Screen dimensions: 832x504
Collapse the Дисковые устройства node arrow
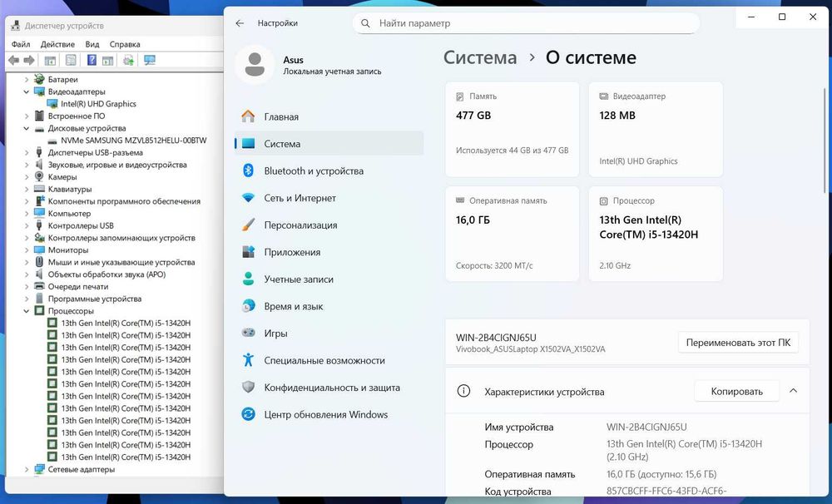[27, 128]
